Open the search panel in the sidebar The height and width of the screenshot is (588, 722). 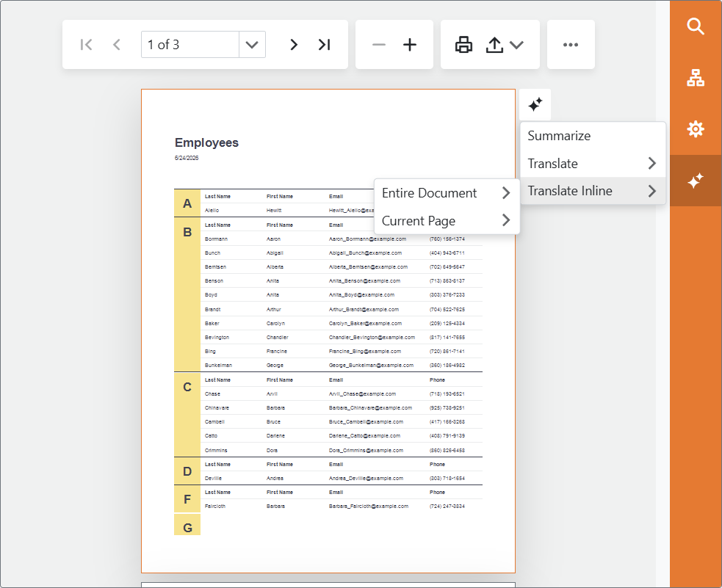pyautogui.click(x=696, y=26)
